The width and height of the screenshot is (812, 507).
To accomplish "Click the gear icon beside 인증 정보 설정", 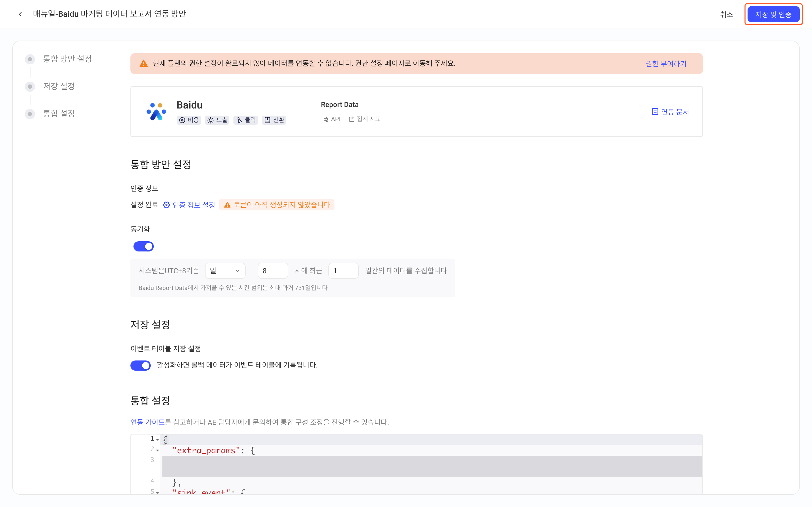I will click(x=166, y=205).
